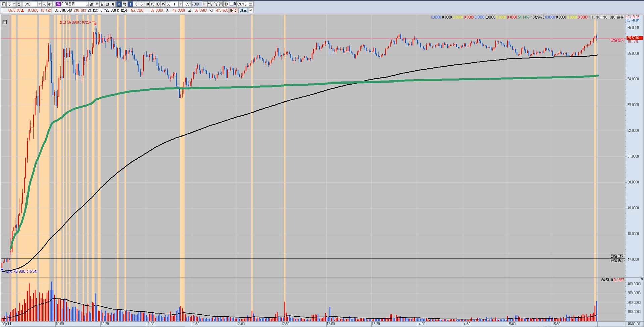This screenshot has height=327, width=644.
Task: Toggle the 분 (minute) chart mode
Action: point(119,4)
